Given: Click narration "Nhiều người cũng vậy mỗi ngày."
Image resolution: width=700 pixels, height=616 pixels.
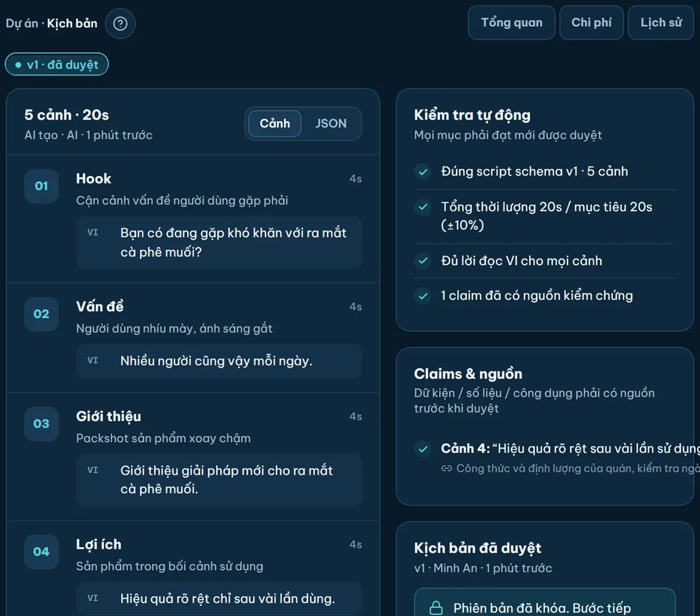Looking at the screenshot, I should pyautogui.click(x=216, y=361).
